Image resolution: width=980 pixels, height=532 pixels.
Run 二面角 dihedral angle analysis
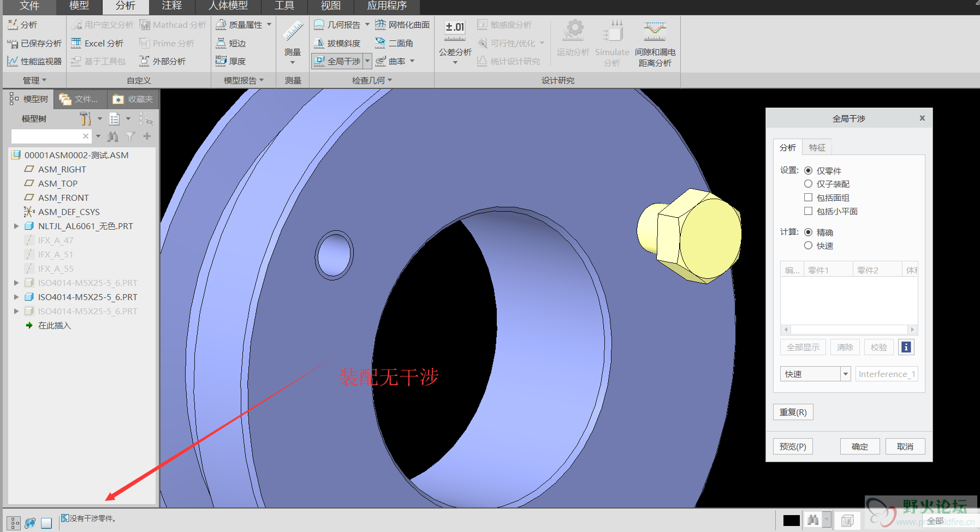click(394, 43)
